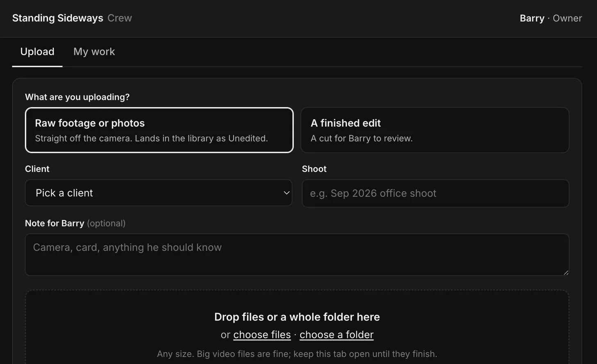This screenshot has width=597, height=364.
Task: Open the My work tab
Action: 94,52
